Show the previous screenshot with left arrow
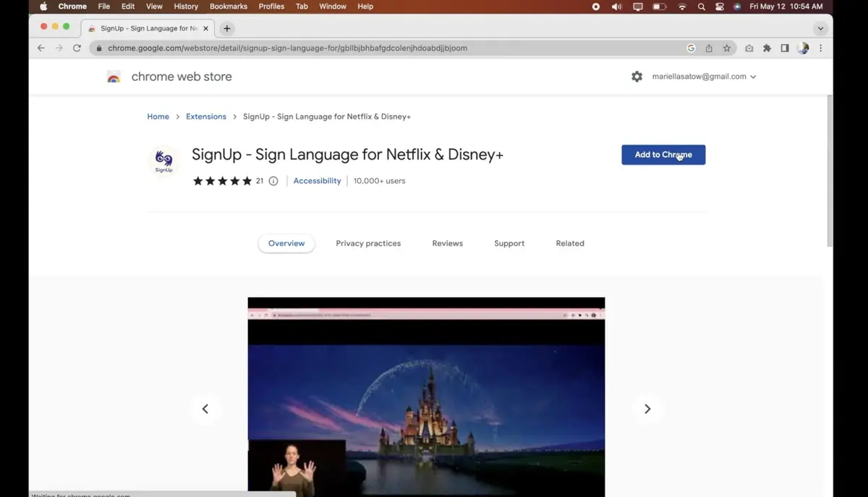The width and height of the screenshot is (868, 497). coord(205,409)
